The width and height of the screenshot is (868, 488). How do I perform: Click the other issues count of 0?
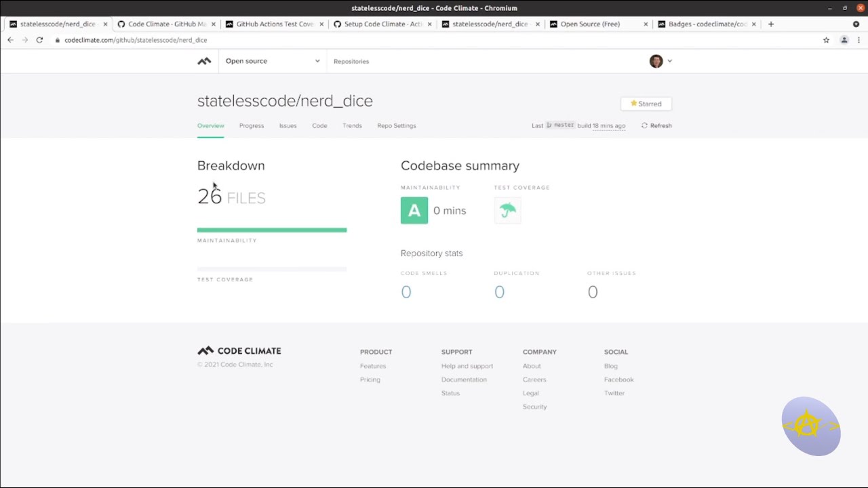(x=593, y=292)
